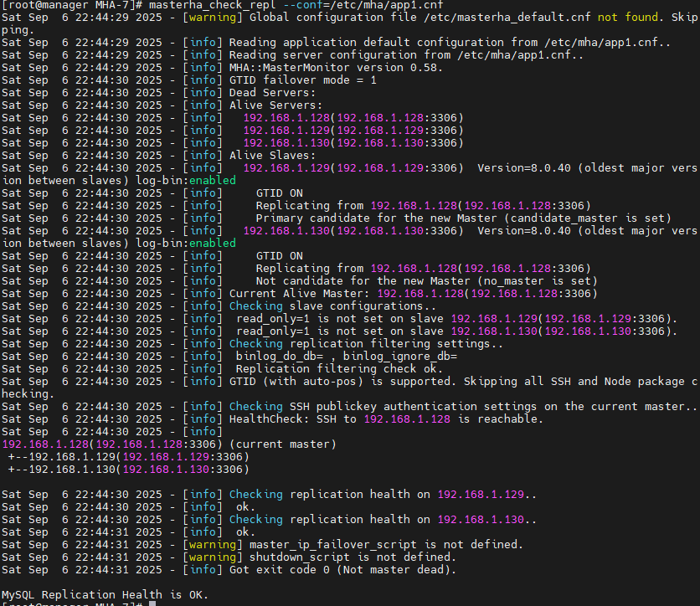This screenshot has width=700, height=606.
Task: Click 'MySQL Replication Health is OK.' line
Action: [x=105, y=595]
